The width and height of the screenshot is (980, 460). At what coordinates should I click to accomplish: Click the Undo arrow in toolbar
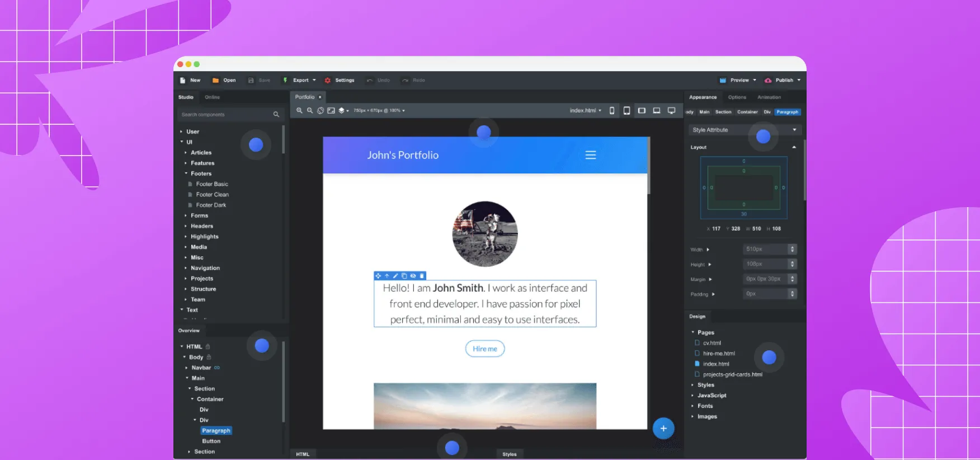click(370, 80)
